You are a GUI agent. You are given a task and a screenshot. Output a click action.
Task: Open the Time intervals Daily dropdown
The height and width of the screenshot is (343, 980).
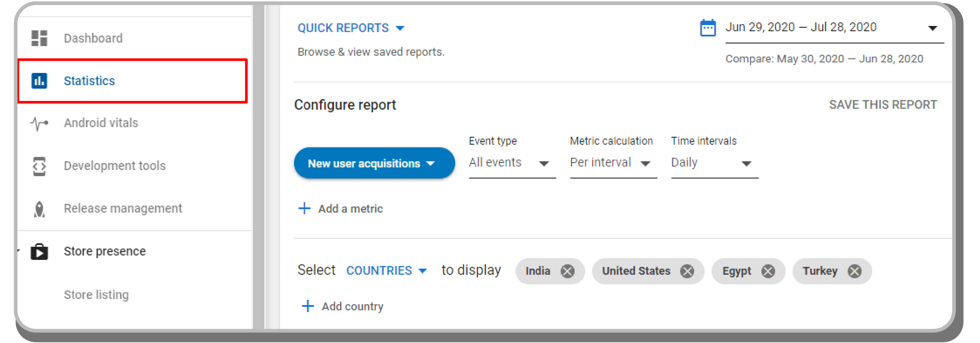(714, 163)
